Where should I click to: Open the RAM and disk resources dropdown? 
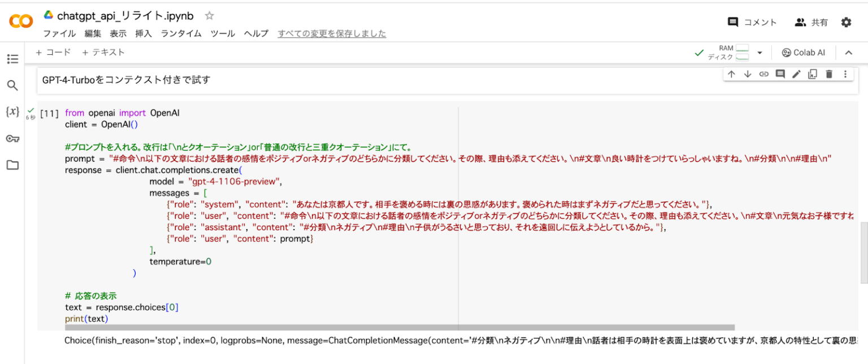tap(759, 52)
